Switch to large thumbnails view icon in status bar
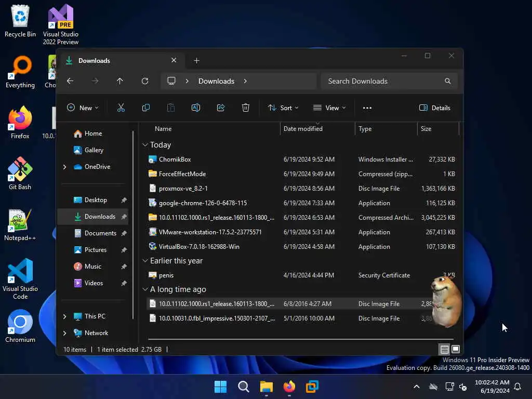 point(456,349)
